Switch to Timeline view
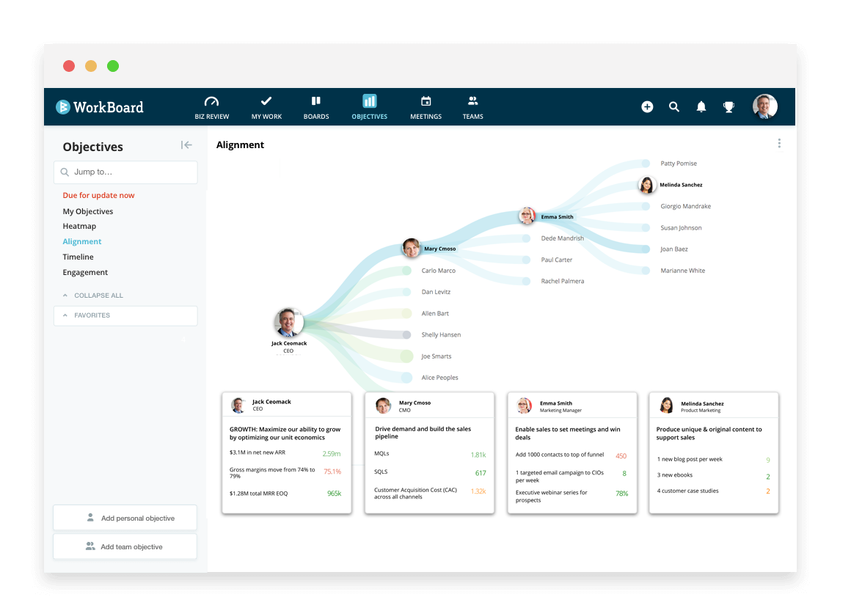The image size is (851, 616). click(78, 257)
